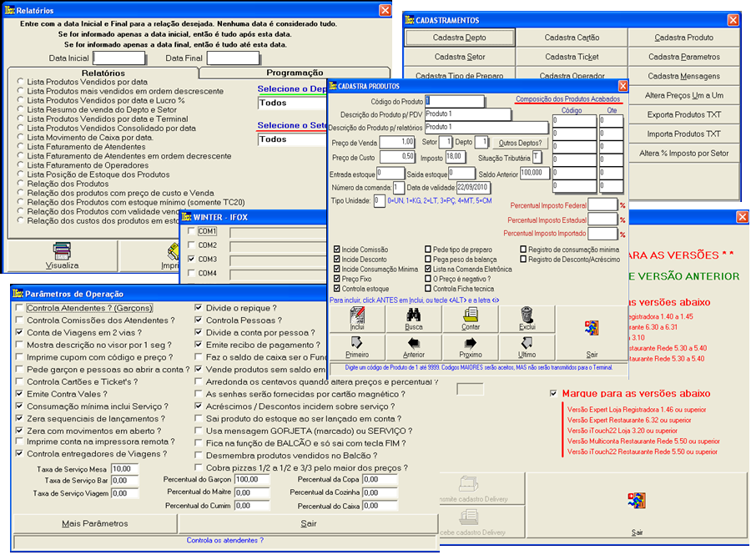The width and height of the screenshot is (751, 560).
Task: Toggle Controla estoque checkbox in Cadastra Produtos
Action: tap(337, 289)
